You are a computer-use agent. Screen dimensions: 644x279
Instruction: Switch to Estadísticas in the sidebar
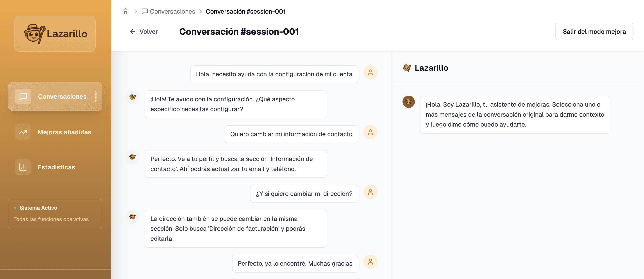(x=56, y=167)
